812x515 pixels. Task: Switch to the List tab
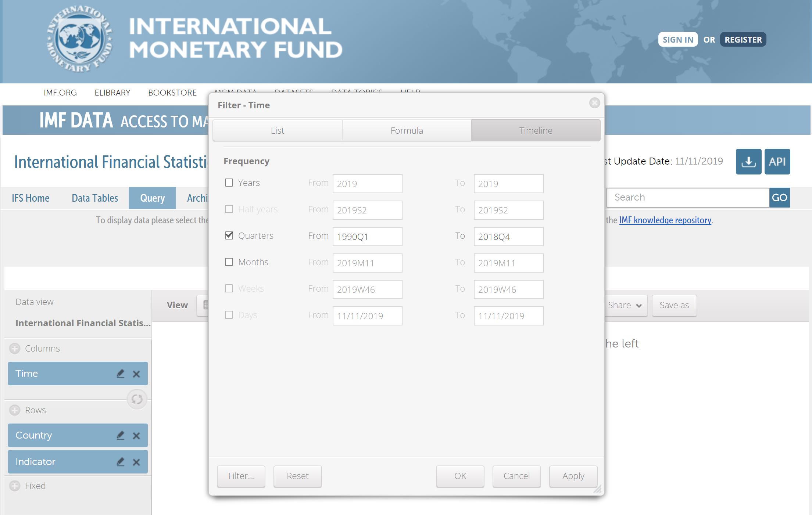(x=278, y=130)
